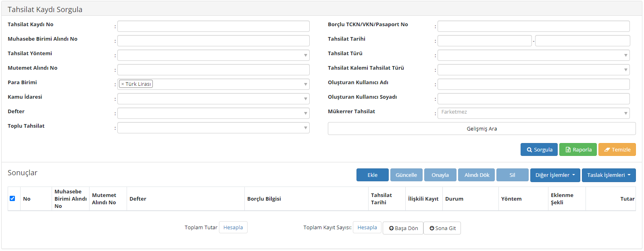Click the Gelişmiş Ara button

tap(481, 129)
